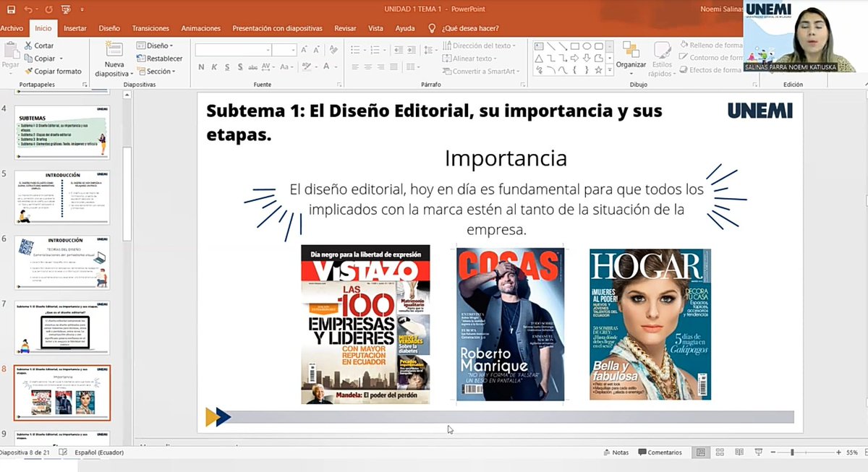The width and height of the screenshot is (868, 472).
Task: Open the Sección dropdown
Action: [x=156, y=72]
